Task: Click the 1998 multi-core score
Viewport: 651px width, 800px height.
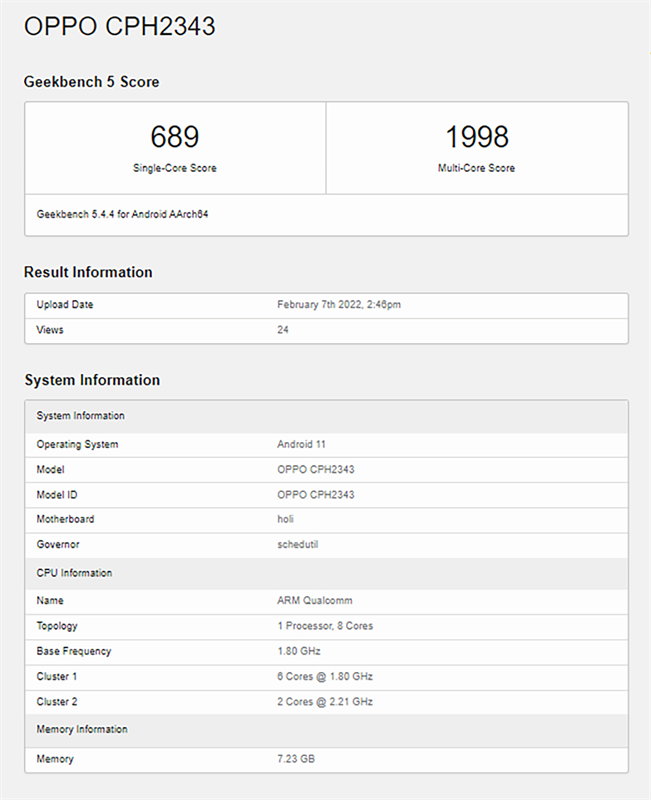Action: pyautogui.click(x=477, y=137)
